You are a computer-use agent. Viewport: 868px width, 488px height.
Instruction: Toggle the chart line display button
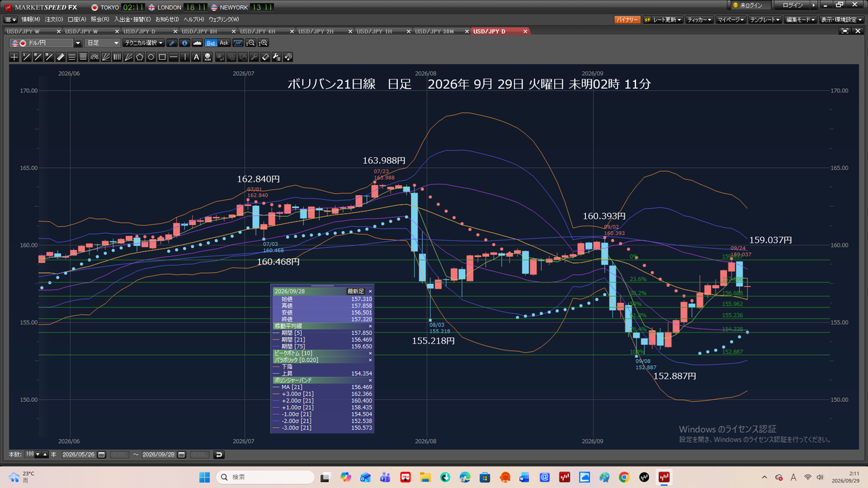click(x=237, y=43)
